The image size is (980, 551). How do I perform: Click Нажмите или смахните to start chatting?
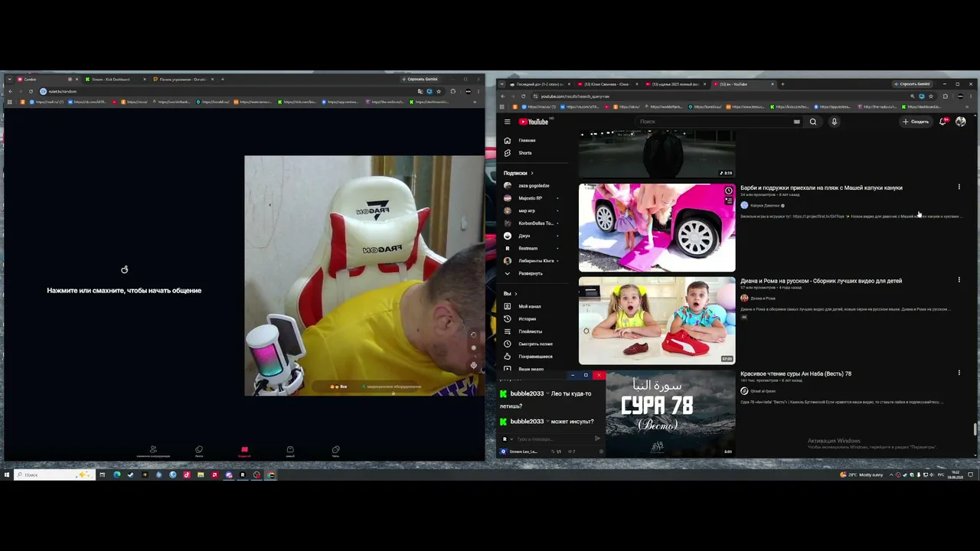(x=124, y=291)
